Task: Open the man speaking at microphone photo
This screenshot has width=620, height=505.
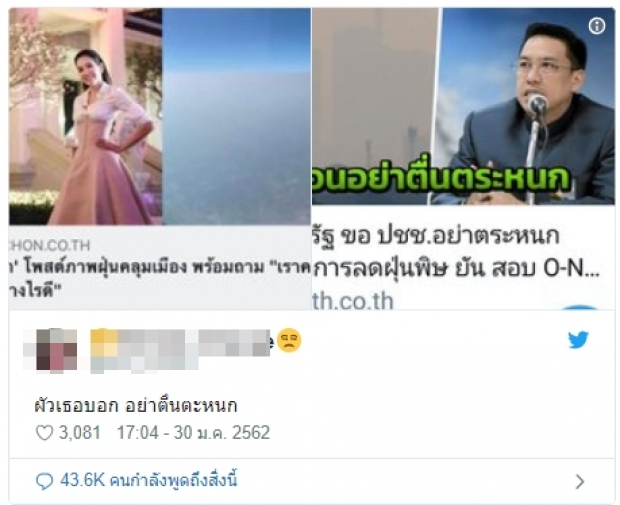Action: [x=528, y=106]
